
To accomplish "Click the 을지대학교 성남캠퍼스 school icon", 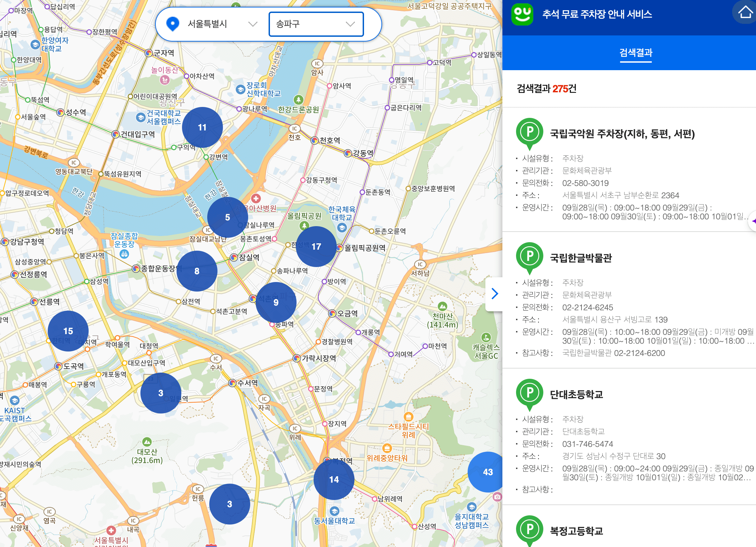I will pos(471,507).
